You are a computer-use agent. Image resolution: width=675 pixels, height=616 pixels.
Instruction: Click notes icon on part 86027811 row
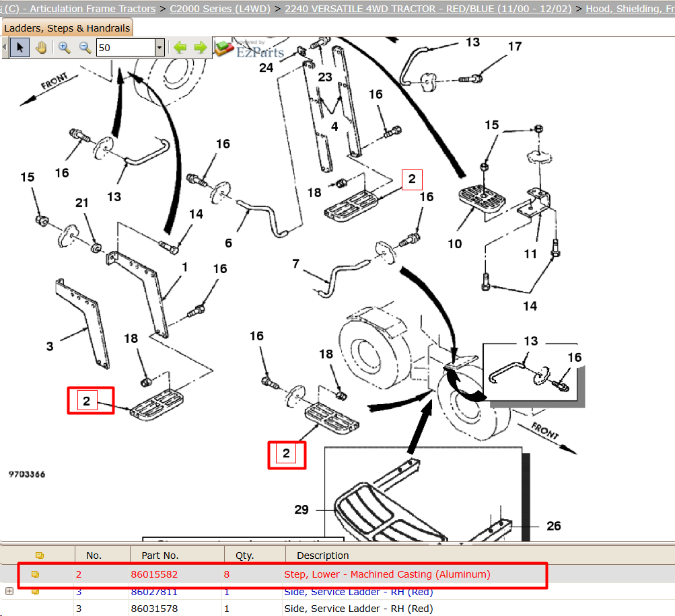point(35,592)
